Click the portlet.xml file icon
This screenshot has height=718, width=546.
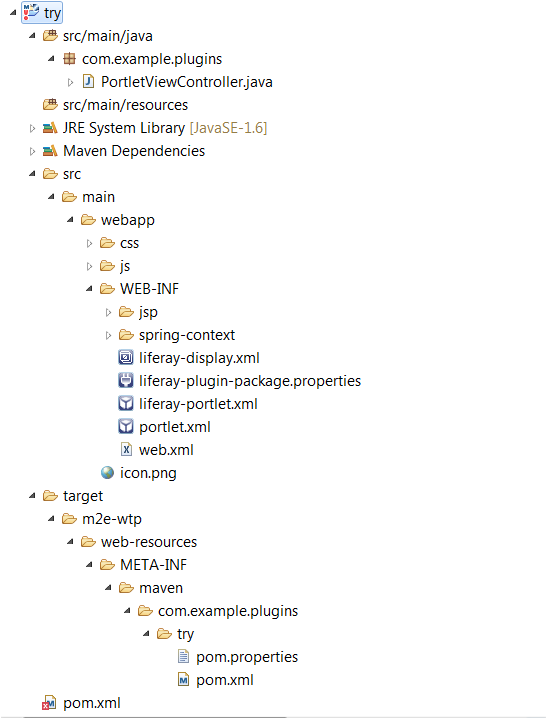click(126, 426)
